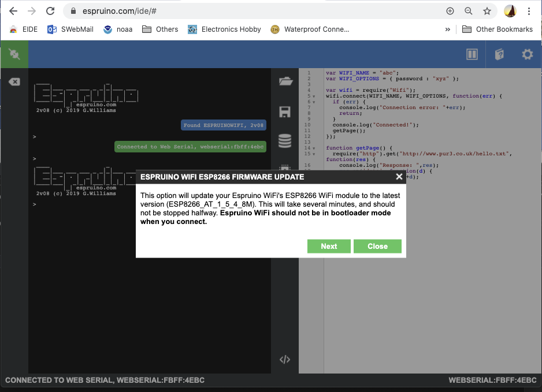Open device storage database icon
This screenshot has height=392, width=542.
point(285,141)
